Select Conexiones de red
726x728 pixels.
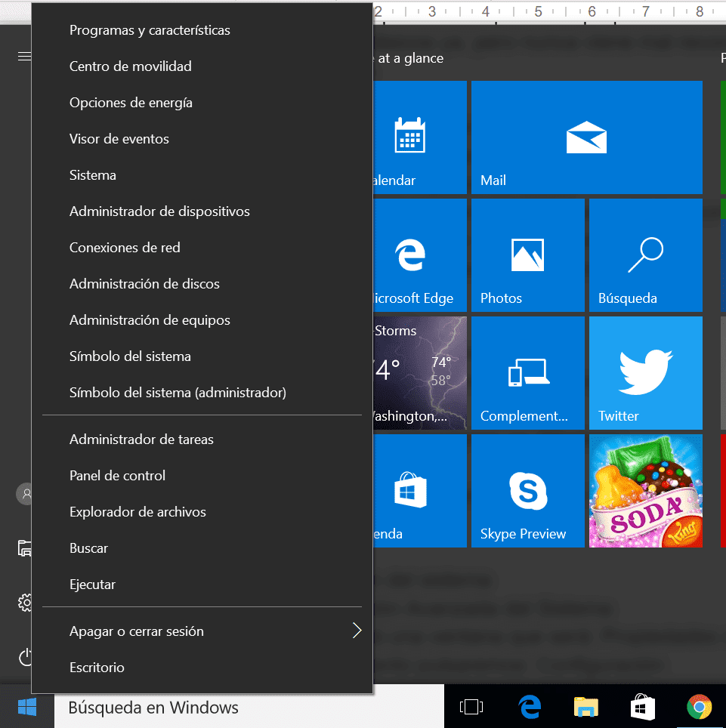[202, 248]
